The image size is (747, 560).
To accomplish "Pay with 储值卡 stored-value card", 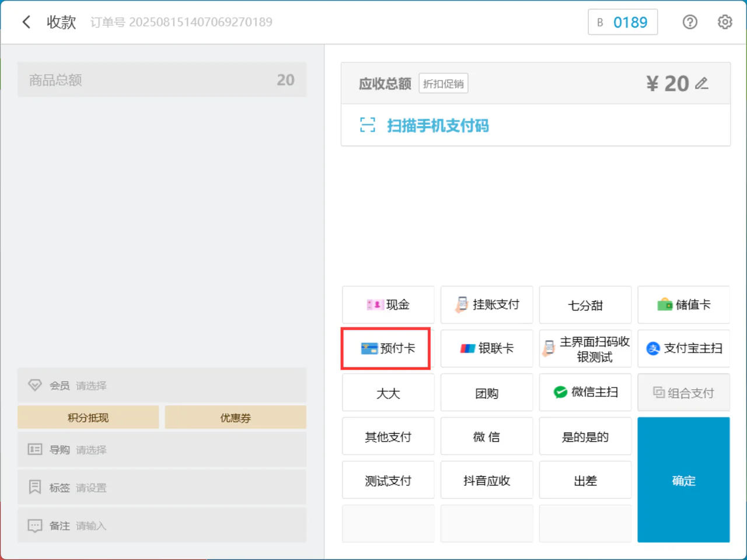I will click(684, 304).
